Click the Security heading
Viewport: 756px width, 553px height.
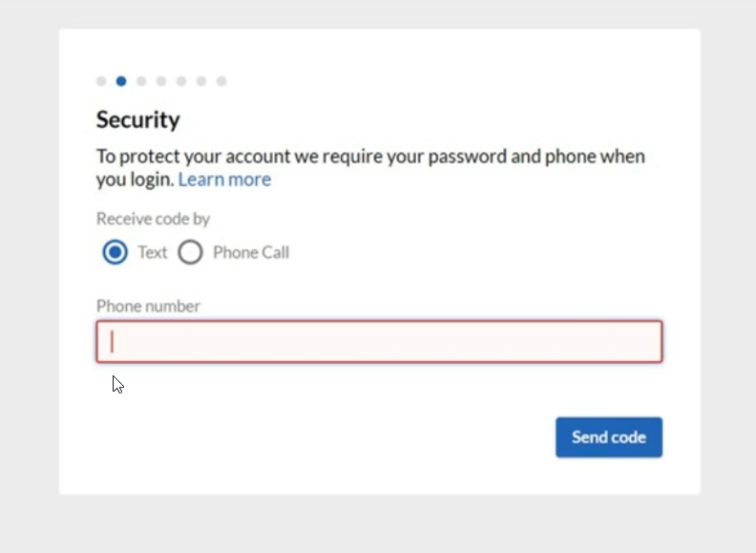pos(137,119)
